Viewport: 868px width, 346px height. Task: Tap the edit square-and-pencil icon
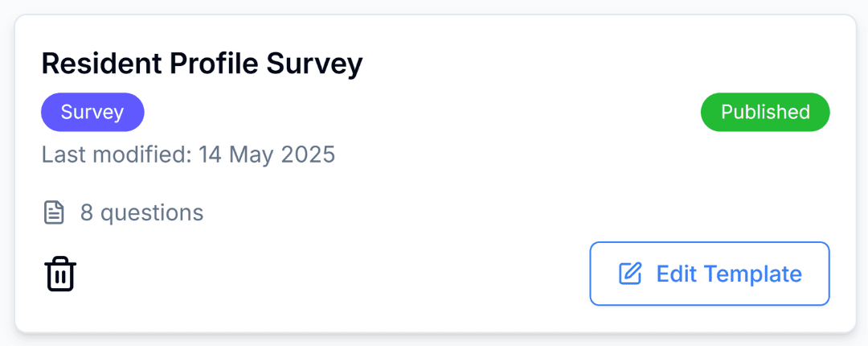630,274
